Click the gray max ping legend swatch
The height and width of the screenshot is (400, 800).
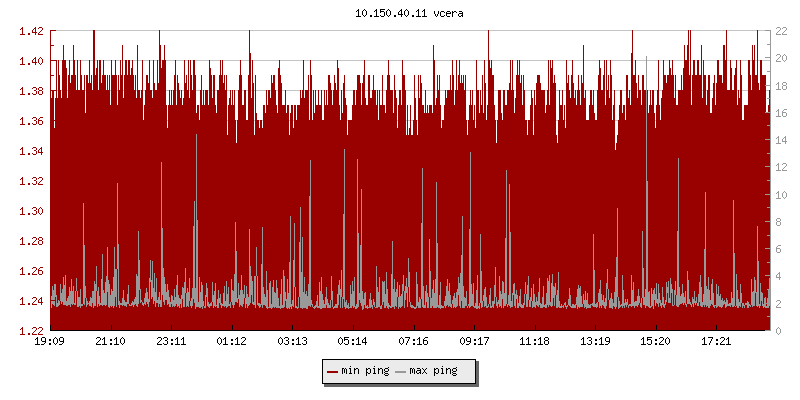click(x=401, y=371)
